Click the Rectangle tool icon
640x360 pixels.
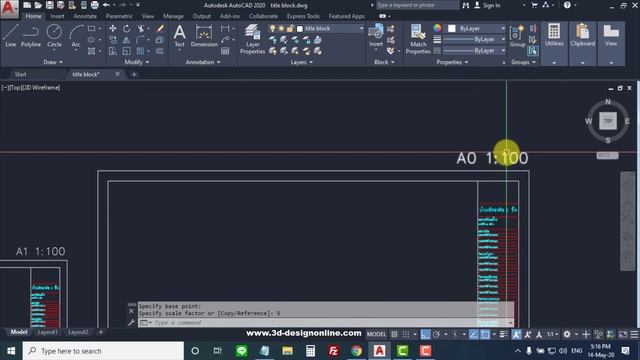click(x=91, y=29)
